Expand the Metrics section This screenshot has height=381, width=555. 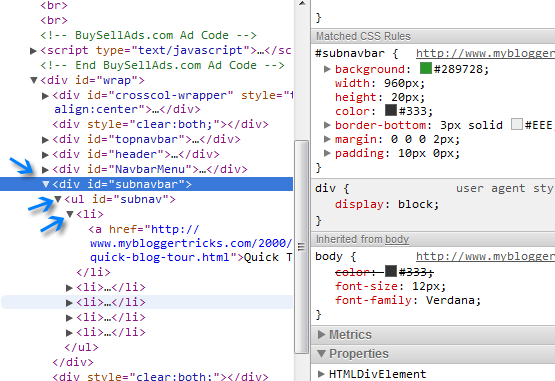[x=321, y=335]
